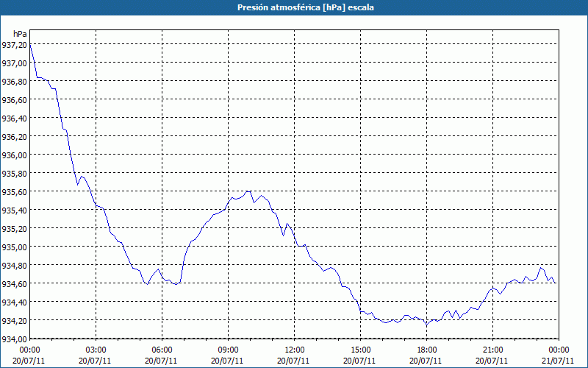
Task: Select the 935,80 y-axis value
Action: point(14,174)
